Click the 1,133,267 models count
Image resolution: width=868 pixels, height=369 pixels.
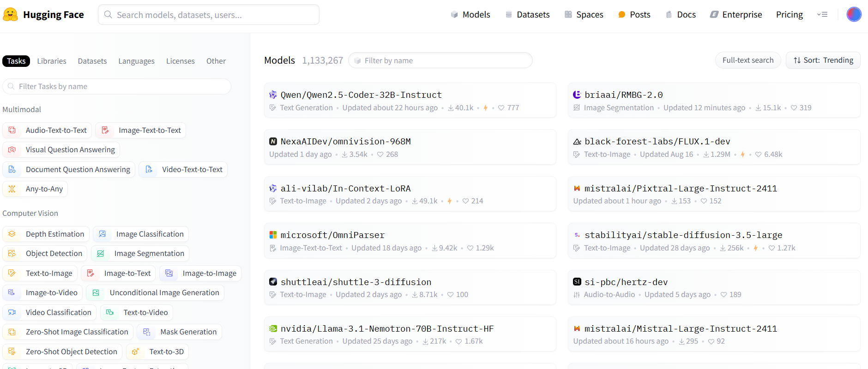pos(323,60)
